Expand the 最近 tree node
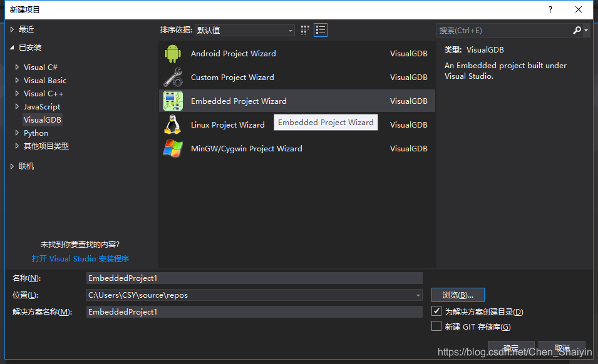 (x=12, y=29)
